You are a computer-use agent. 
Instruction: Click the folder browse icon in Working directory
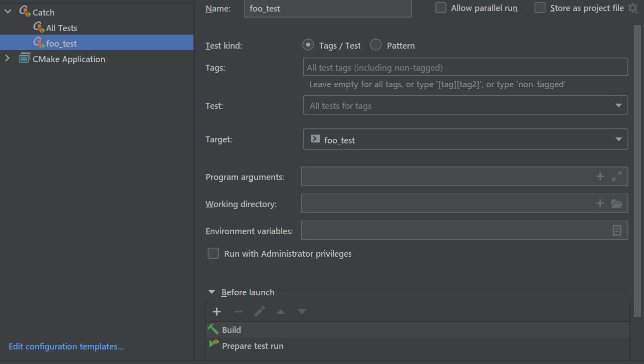point(616,204)
